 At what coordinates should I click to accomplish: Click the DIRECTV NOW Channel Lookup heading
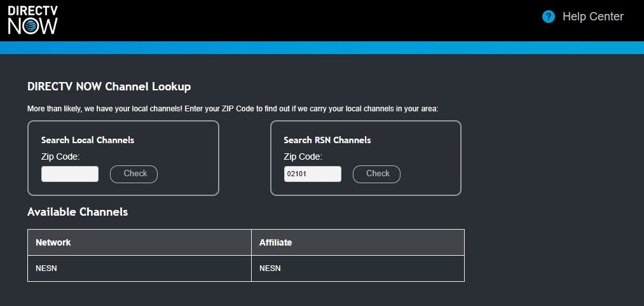(x=109, y=87)
